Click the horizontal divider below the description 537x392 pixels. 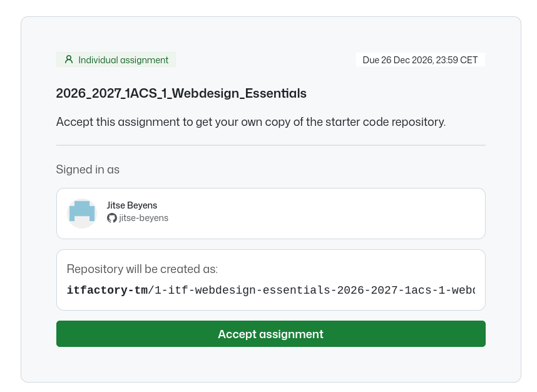(x=271, y=145)
